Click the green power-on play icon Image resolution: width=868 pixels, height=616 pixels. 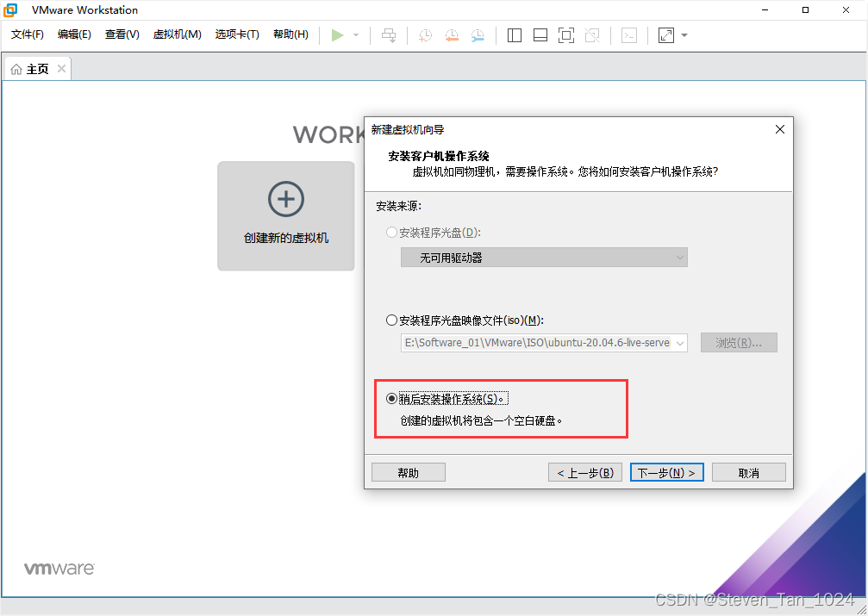coord(337,35)
